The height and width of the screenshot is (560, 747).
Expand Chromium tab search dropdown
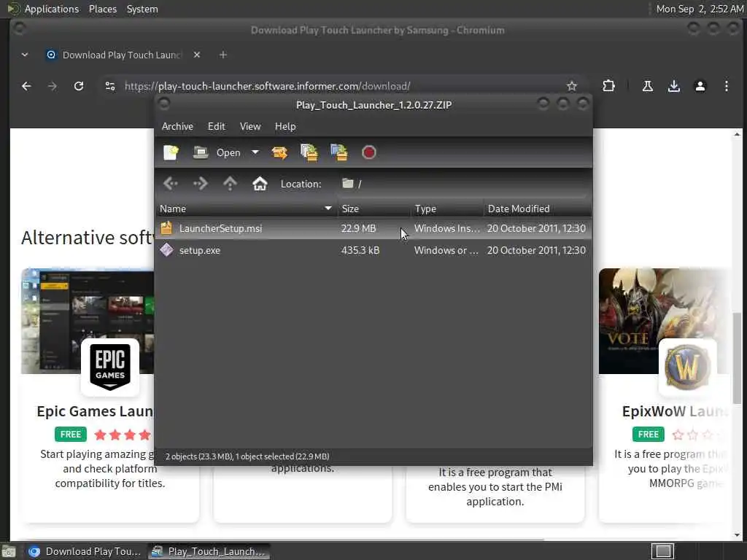point(25,55)
